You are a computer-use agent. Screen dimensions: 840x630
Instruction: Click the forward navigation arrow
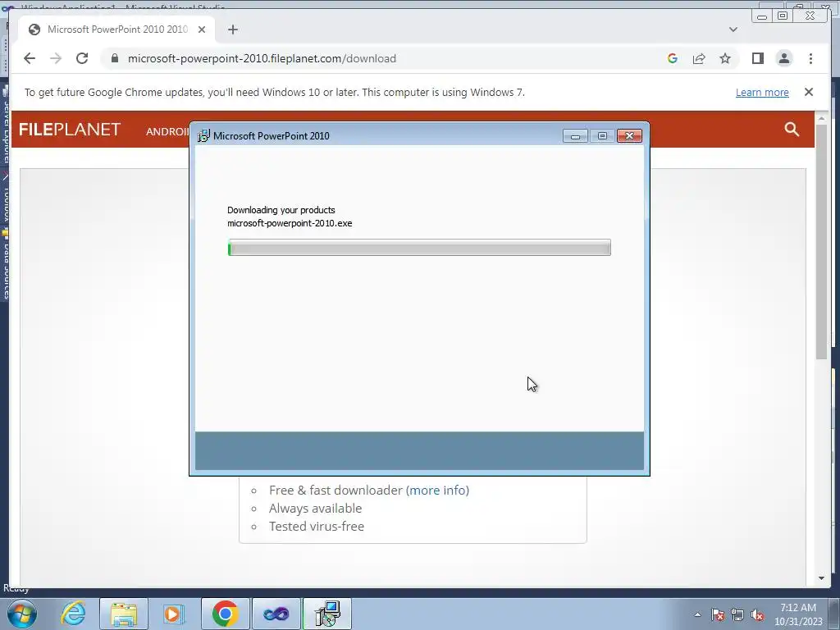56,58
